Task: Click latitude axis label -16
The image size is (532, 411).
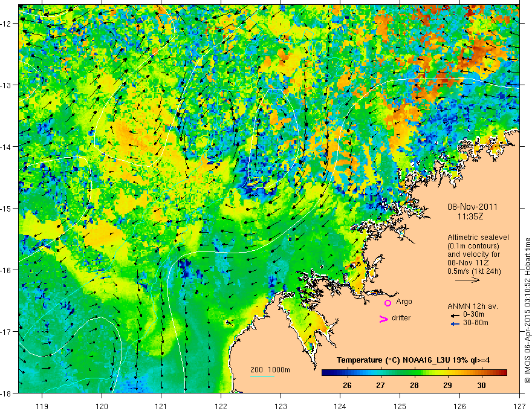Action: (x=7, y=270)
